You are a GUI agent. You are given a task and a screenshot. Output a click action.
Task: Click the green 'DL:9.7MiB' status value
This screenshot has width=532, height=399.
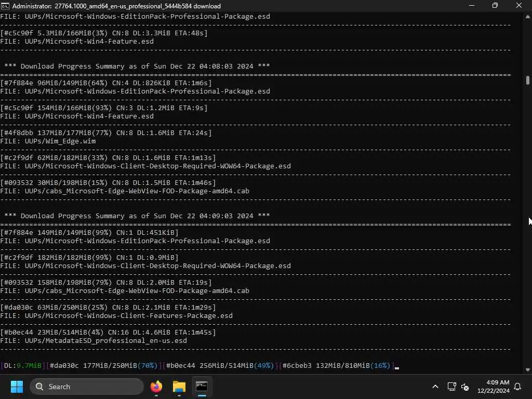pyautogui.click(x=23, y=365)
